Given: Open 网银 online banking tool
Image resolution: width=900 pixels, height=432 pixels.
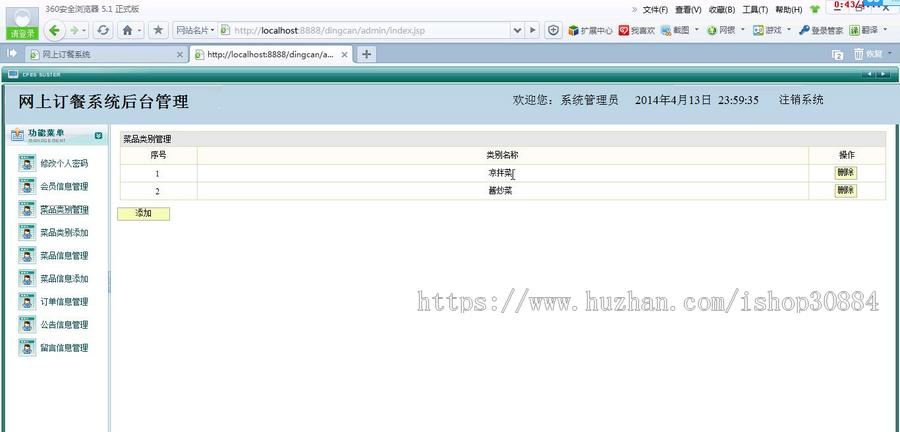Looking at the screenshot, I should click(x=721, y=30).
